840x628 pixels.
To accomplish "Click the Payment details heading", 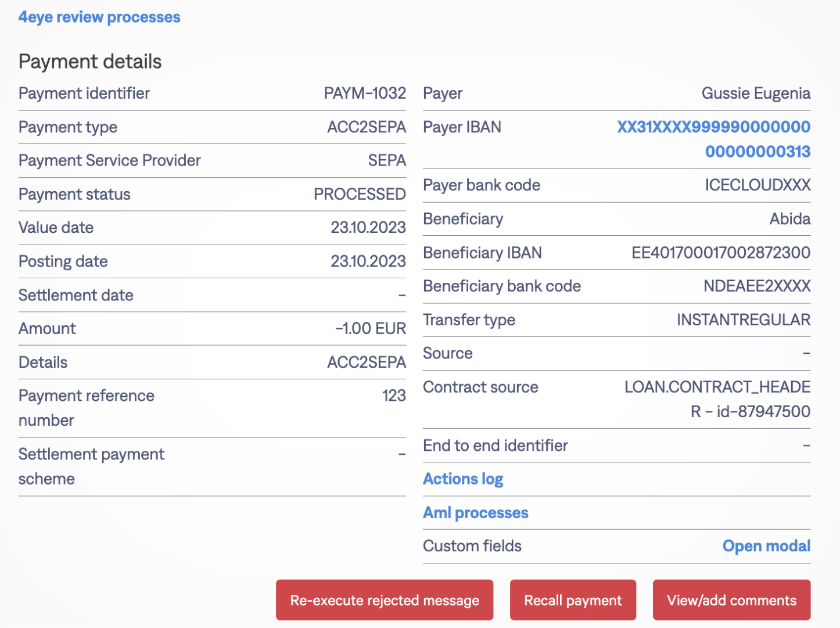I will click(x=90, y=62).
